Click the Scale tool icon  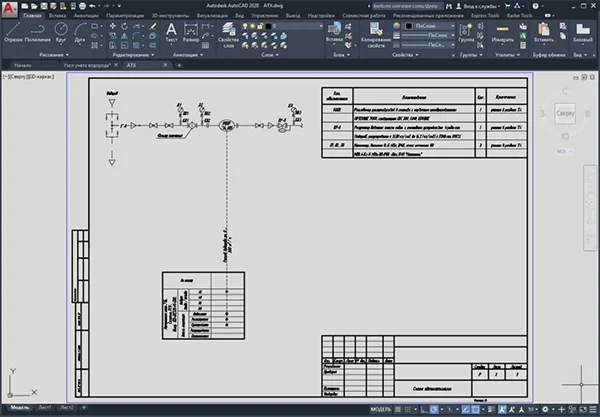[x=124, y=46]
